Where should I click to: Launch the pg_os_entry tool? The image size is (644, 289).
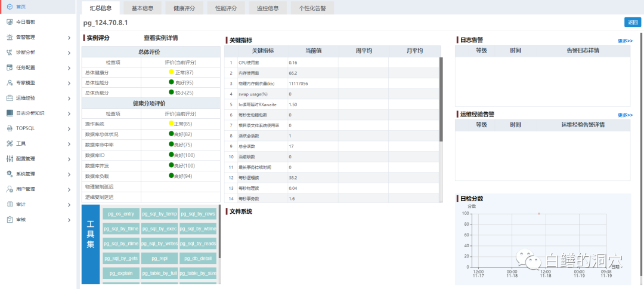pos(121,214)
